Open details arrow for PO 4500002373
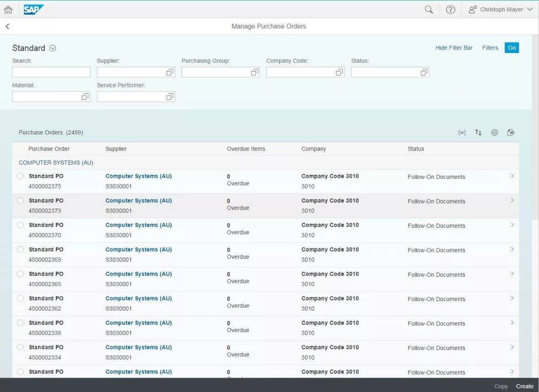This screenshot has height=392, width=539. tap(512, 200)
